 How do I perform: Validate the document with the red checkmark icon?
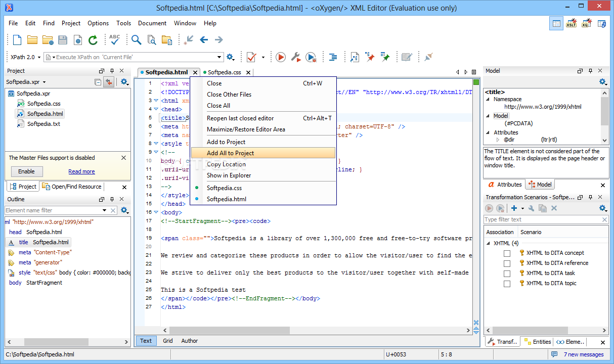(251, 57)
